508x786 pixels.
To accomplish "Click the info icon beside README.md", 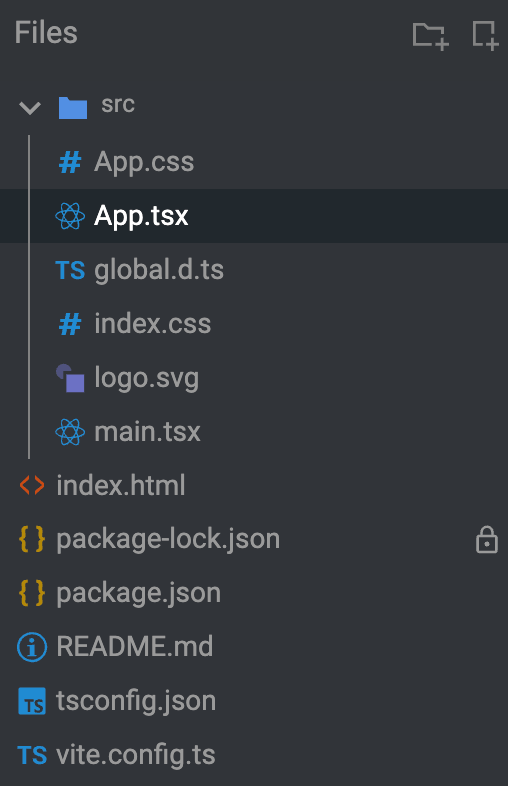I will coord(32,647).
